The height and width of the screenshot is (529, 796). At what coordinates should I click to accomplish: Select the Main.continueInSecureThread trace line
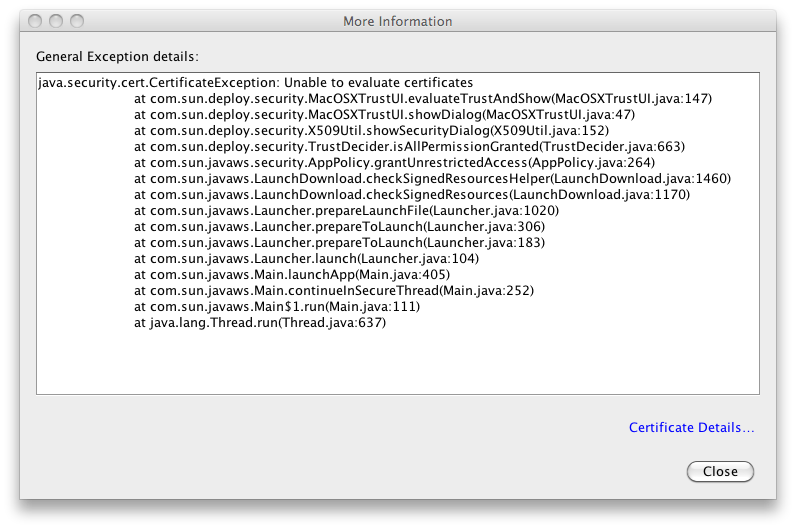[334, 290]
